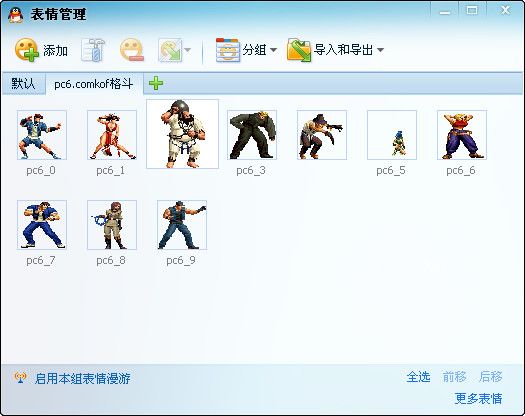Select the enlarged white-gi fighter thumbnail
525x416 pixels.
pos(182,134)
